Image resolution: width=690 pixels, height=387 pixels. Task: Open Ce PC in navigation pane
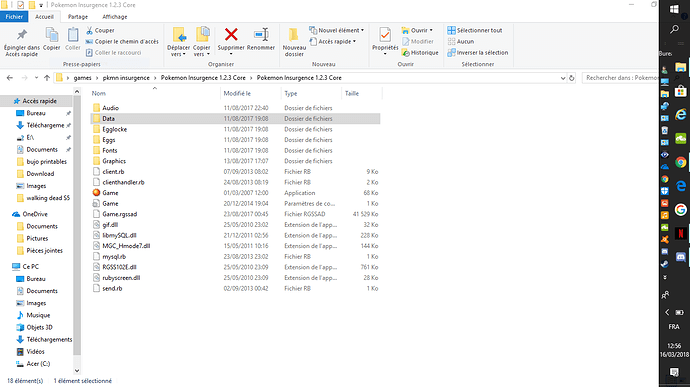[30, 266]
